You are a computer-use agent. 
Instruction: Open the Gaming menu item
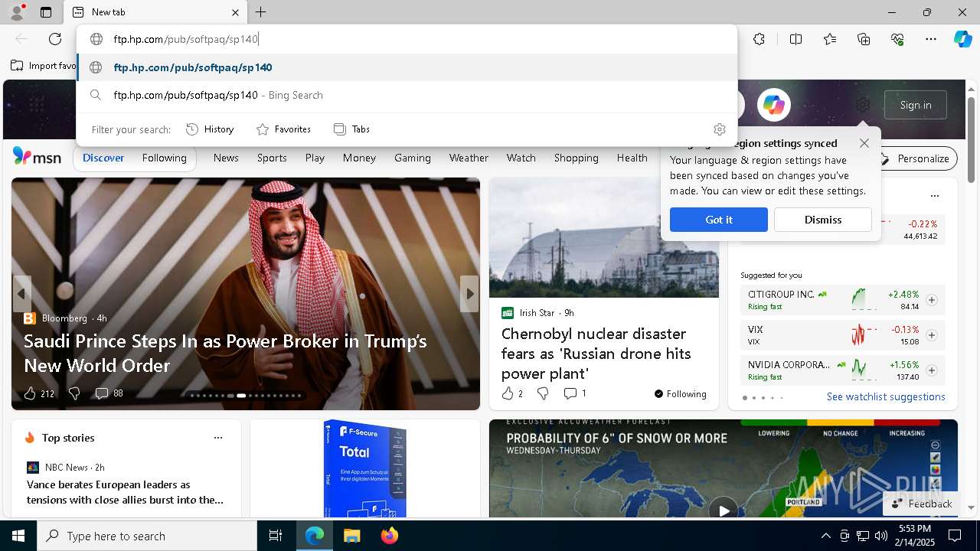(413, 158)
